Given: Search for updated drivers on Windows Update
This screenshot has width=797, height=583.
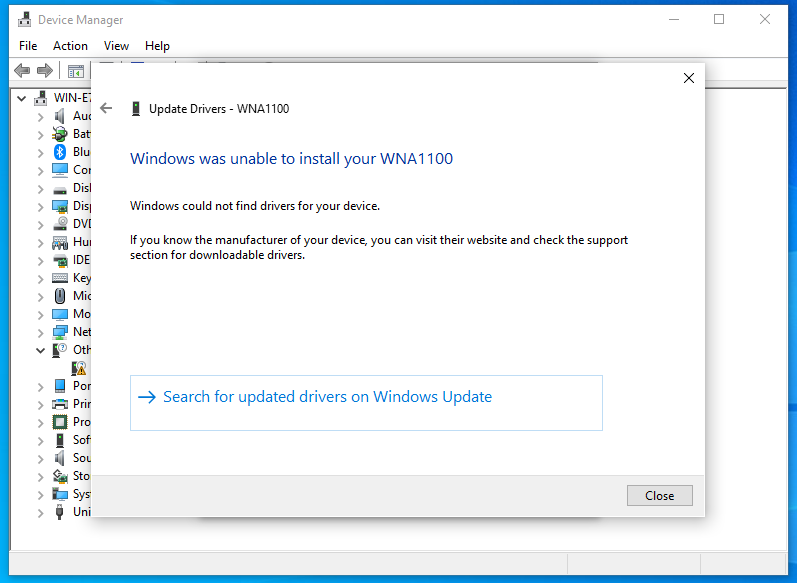Looking at the screenshot, I should point(366,403).
